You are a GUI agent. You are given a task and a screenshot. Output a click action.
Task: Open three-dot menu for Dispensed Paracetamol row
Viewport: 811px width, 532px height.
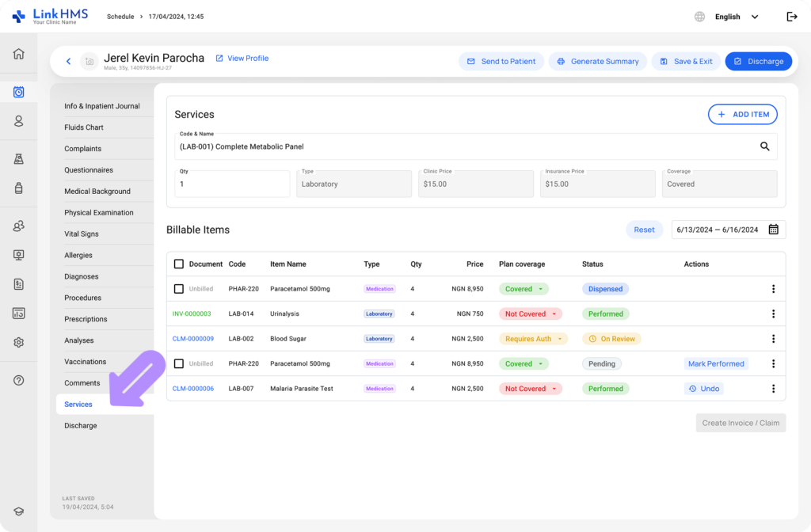(x=773, y=289)
